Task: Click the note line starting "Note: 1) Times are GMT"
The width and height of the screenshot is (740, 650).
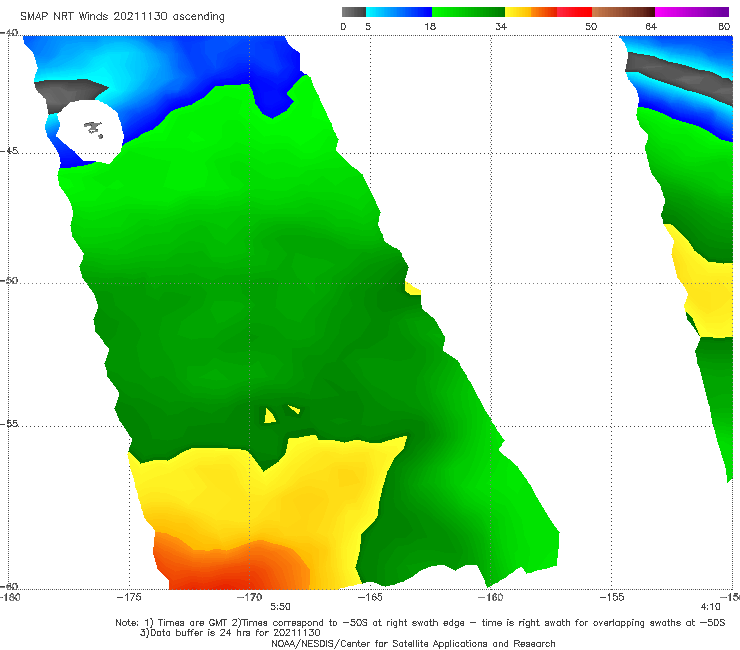Action: 420,623
